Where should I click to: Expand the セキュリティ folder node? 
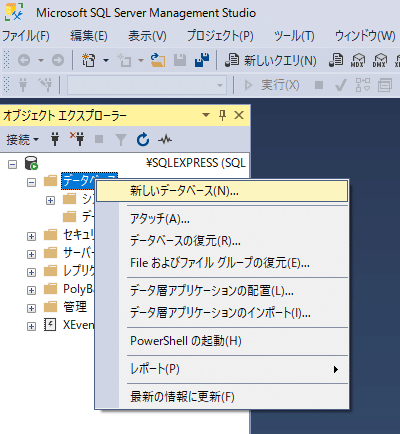[x=31, y=236]
